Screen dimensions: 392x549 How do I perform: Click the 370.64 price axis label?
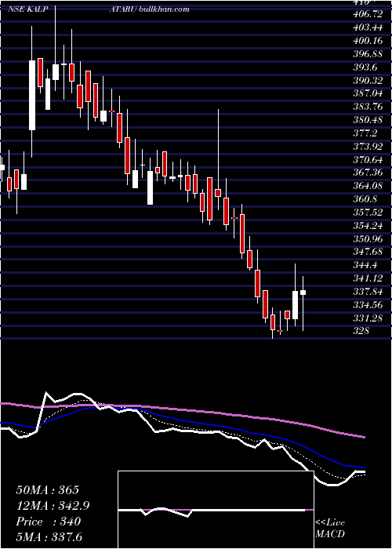pos(368,160)
